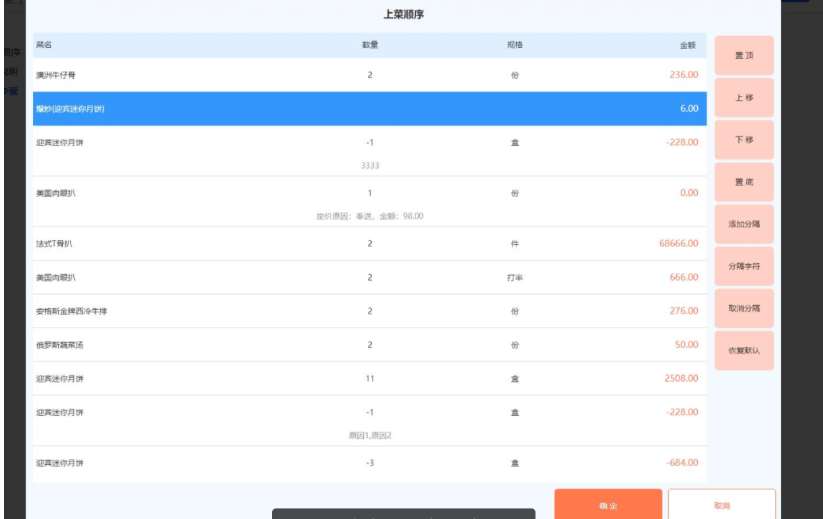Select the 安格斯金牌西冷牛排 row
Image resolution: width=823 pixels, height=519 pixels.
pos(369,311)
